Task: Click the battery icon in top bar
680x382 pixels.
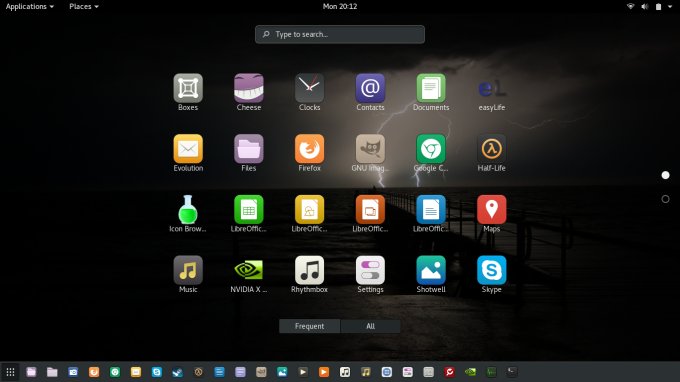Action: click(x=658, y=7)
